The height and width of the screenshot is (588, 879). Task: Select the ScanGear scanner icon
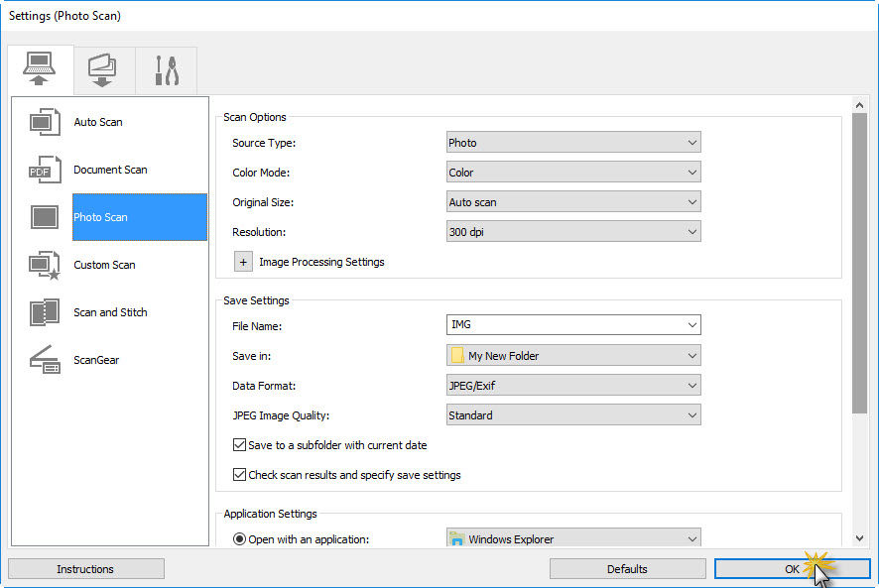(x=45, y=360)
